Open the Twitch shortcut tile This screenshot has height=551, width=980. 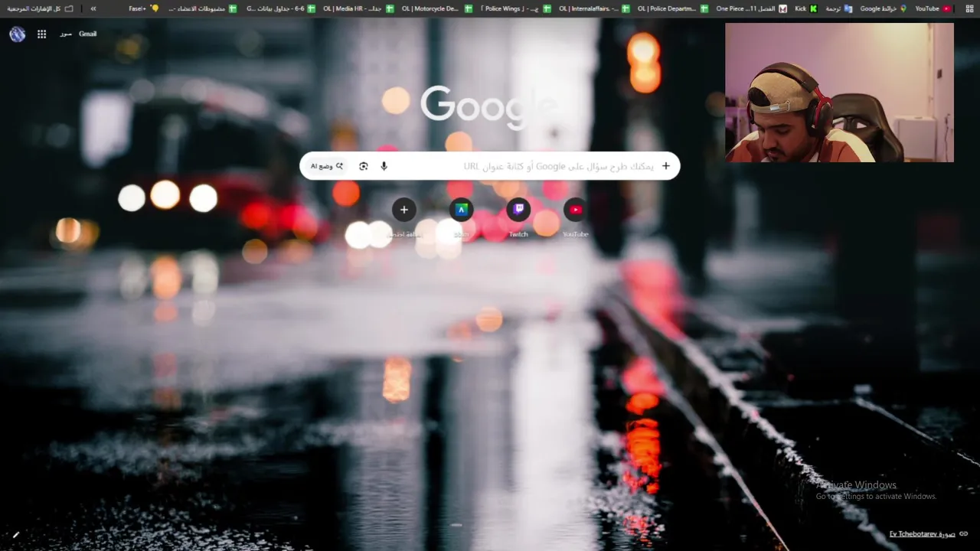(518, 210)
